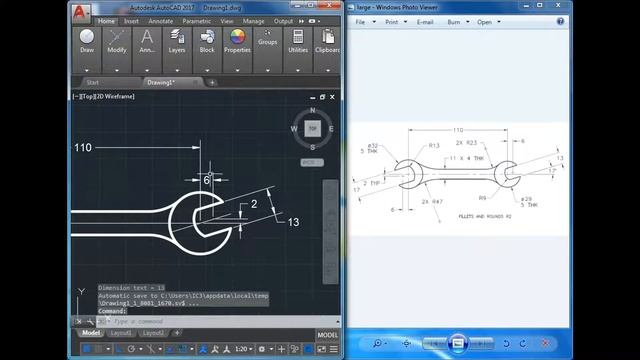Switch to the Insert ribbon tab
Image resolution: width=640 pixels, height=360 pixels.
[131, 21]
